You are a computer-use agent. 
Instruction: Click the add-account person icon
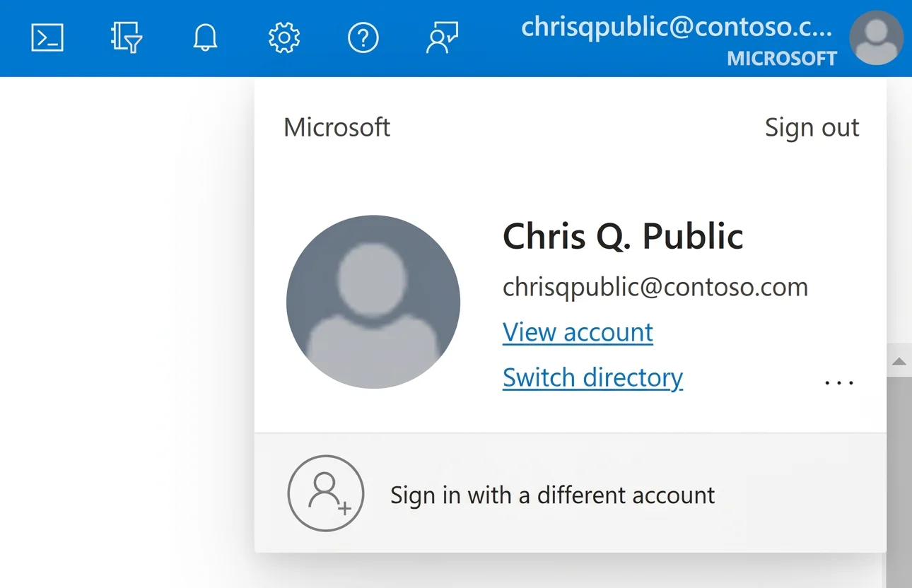[x=326, y=493]
